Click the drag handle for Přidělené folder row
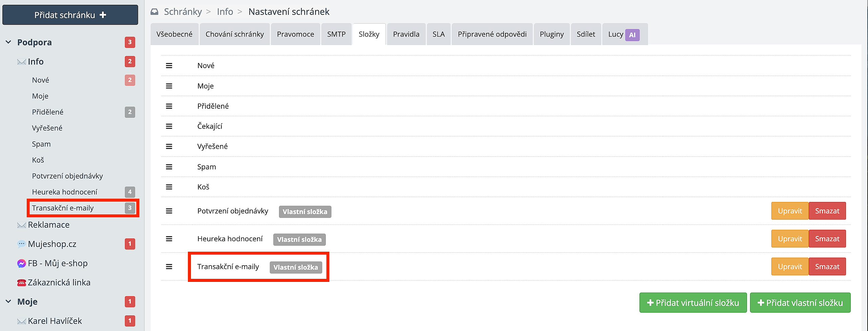 (x=169, y=106)
